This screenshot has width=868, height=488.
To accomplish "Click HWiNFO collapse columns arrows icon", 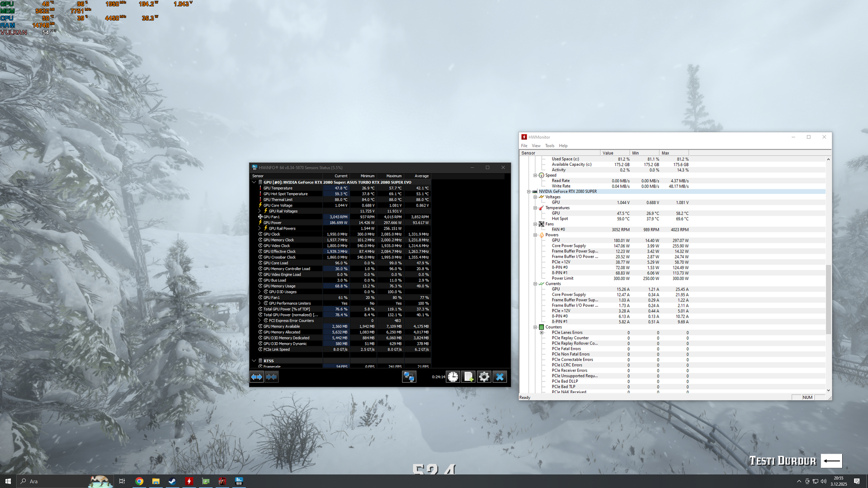I will (x=272, y=377).
